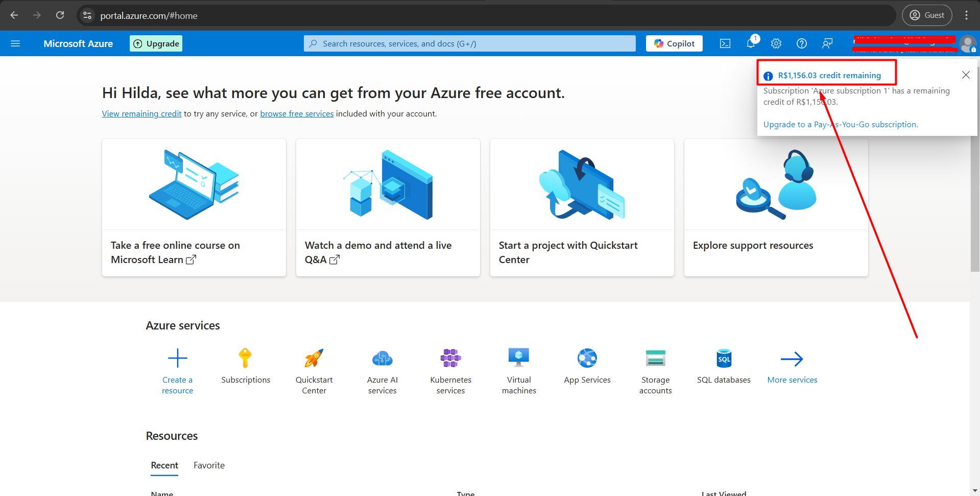
Task: Open the Azure portal hamburger menu
Action: click(15, 43)
